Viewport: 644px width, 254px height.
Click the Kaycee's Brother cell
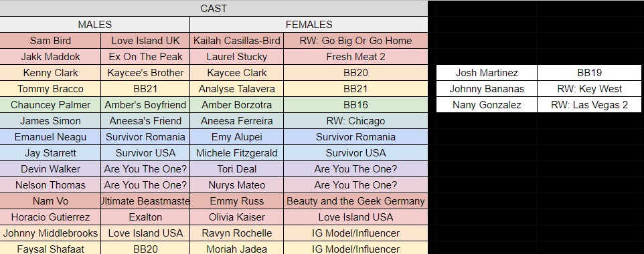click(x=145, y=73)
